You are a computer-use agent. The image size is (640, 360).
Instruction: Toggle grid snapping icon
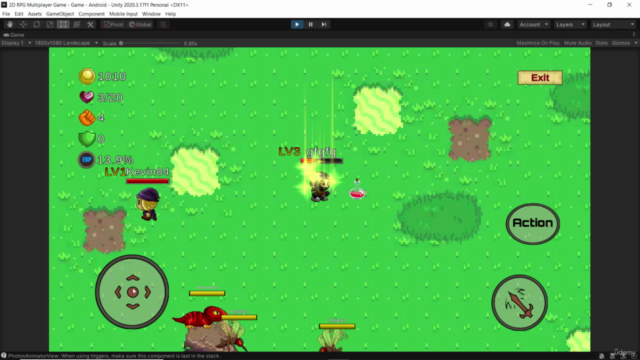(x=163, y=24)
